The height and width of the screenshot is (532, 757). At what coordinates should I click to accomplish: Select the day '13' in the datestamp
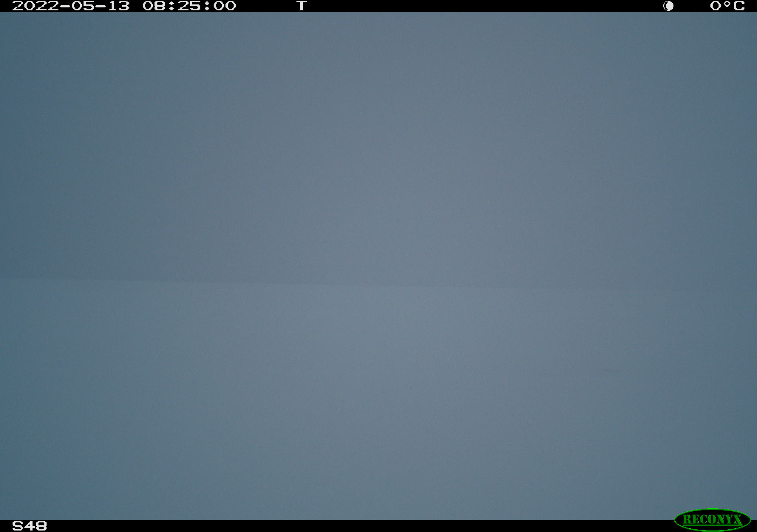point(119,6)
